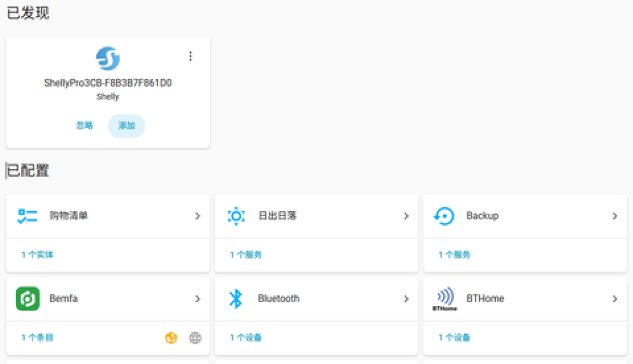Image resolution: width=633 pixels, height=364 pixels.
Task: Click the BTHome integration title
Action: click(x=485, y=298)
